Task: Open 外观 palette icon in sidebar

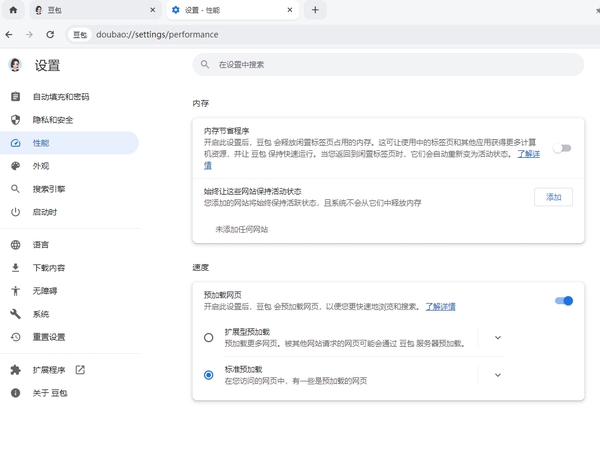Action: 15,166
